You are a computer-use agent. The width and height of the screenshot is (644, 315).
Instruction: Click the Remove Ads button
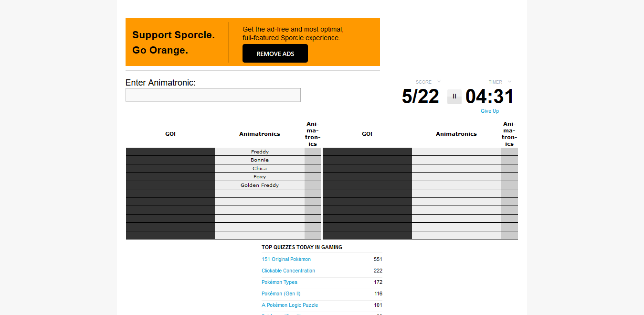[x=275, y=54]
